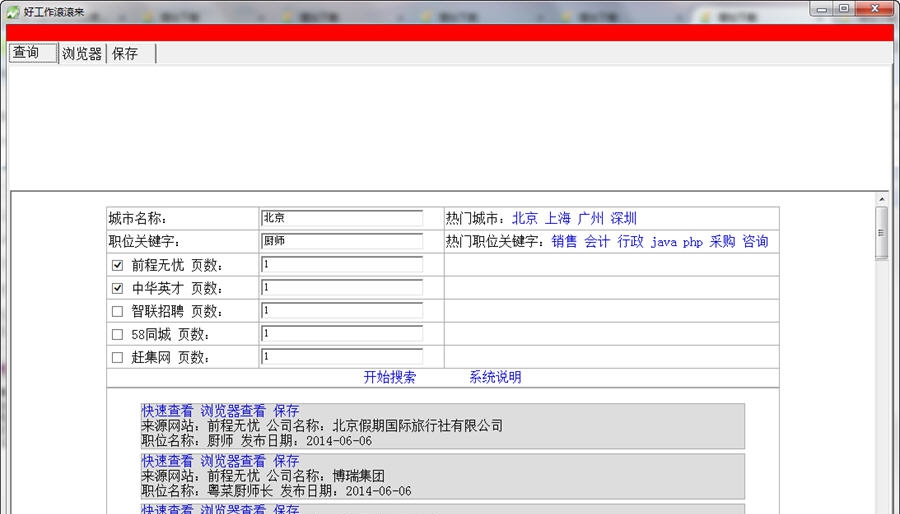Viewport: 900px width, 514px height.
Task: Pick hot keyword 销售
Action: click(564, 242)
